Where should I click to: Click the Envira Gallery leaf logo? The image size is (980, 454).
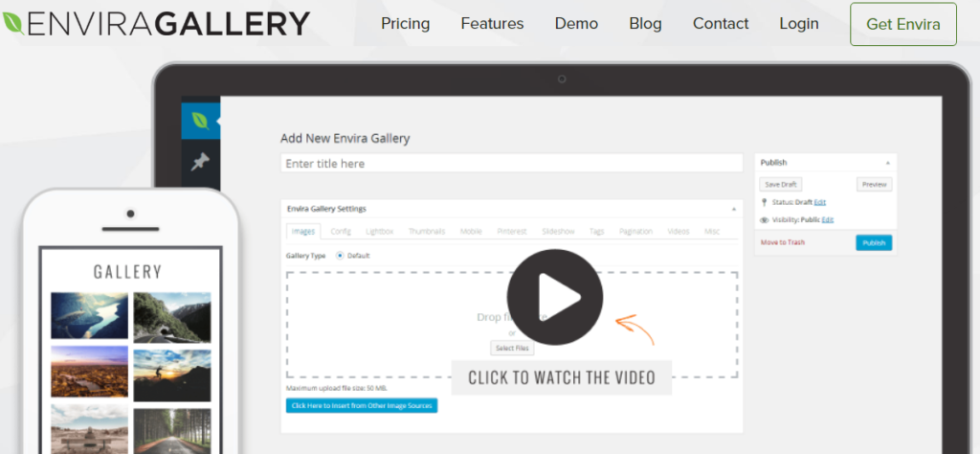[x=13, y=24]
